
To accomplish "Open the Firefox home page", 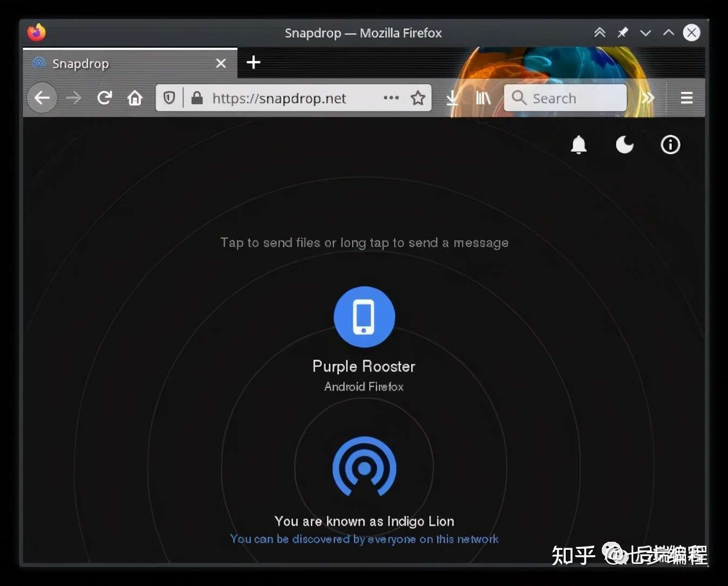I will (135, 98).
